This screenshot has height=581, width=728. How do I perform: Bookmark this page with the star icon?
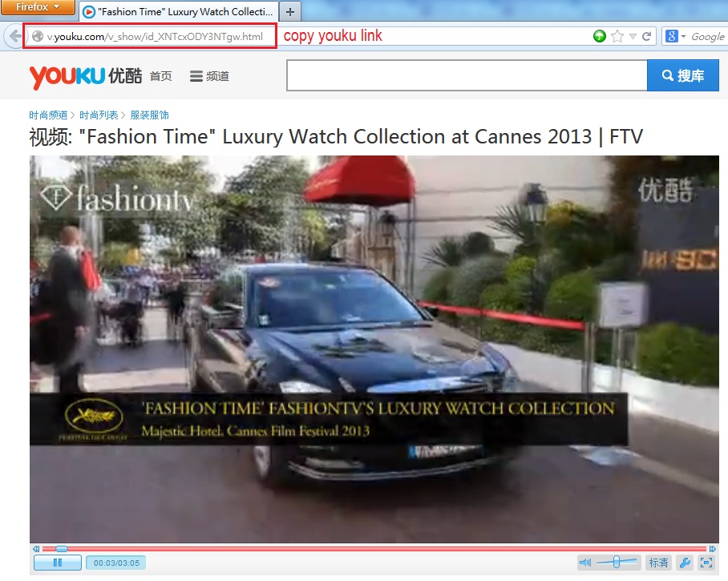617,36
